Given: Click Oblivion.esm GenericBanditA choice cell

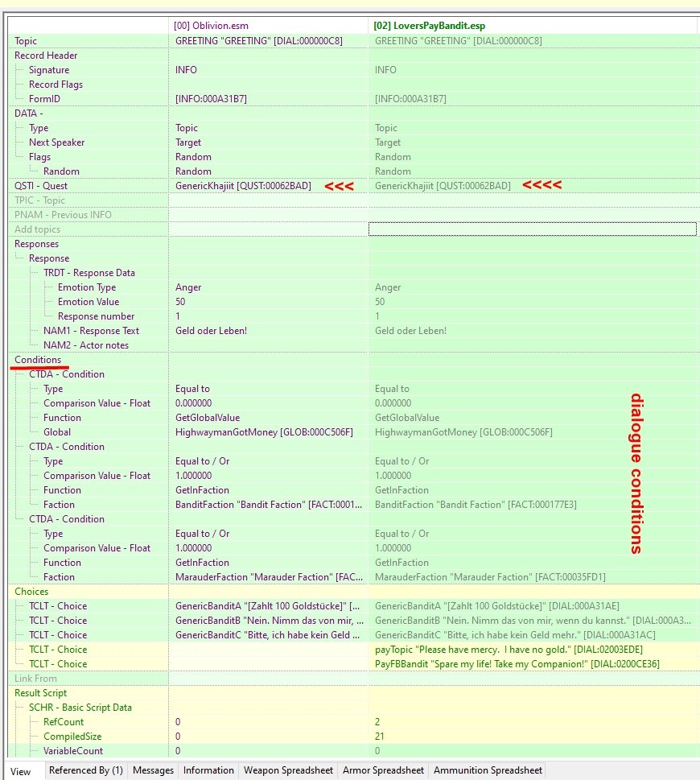Looking at the screenshot, I should pyautogui.click(x=269, y=606).
